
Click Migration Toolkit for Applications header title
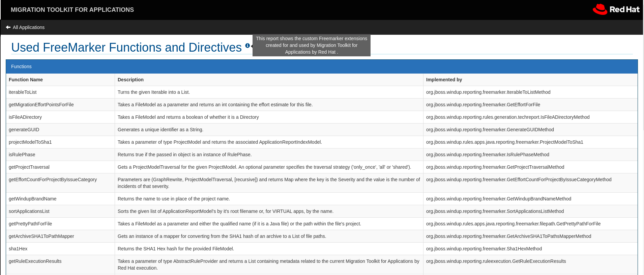coord(72,10)
